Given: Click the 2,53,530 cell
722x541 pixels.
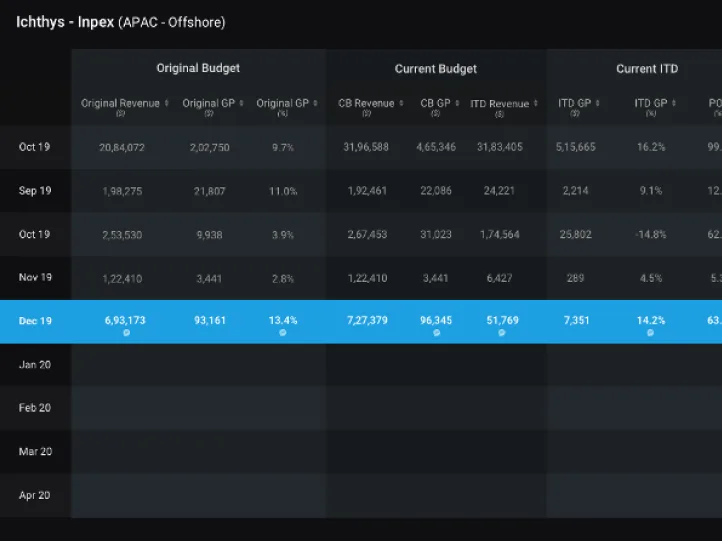Looking at the screenshot, I should pos(122,235).
